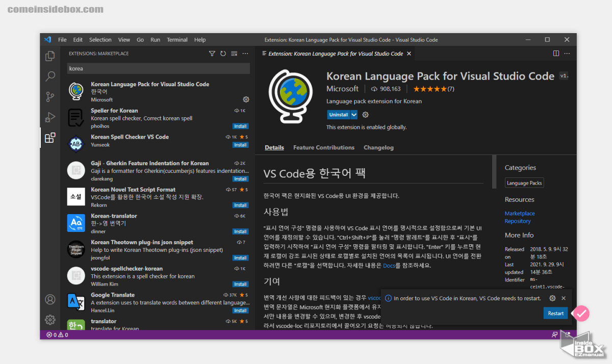Install Korean Novel Text Script Format
612x364 pixels.
(240, 205)
